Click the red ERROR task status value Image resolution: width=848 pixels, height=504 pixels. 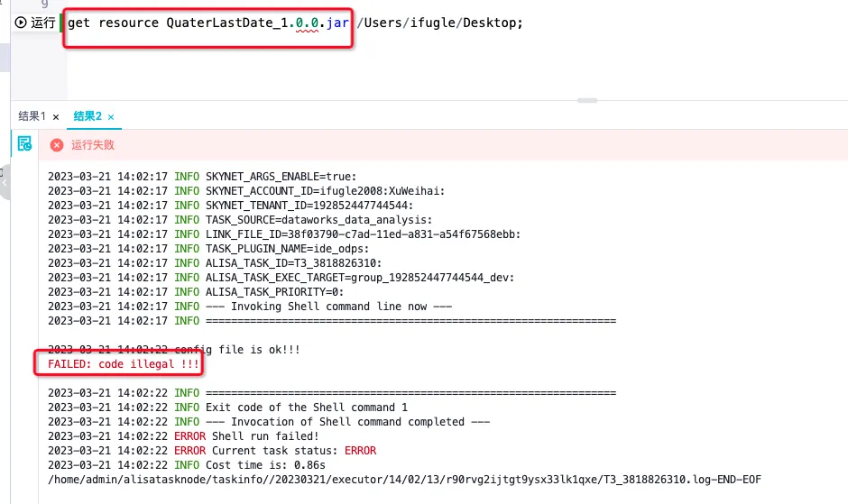(x=360, y=451)
